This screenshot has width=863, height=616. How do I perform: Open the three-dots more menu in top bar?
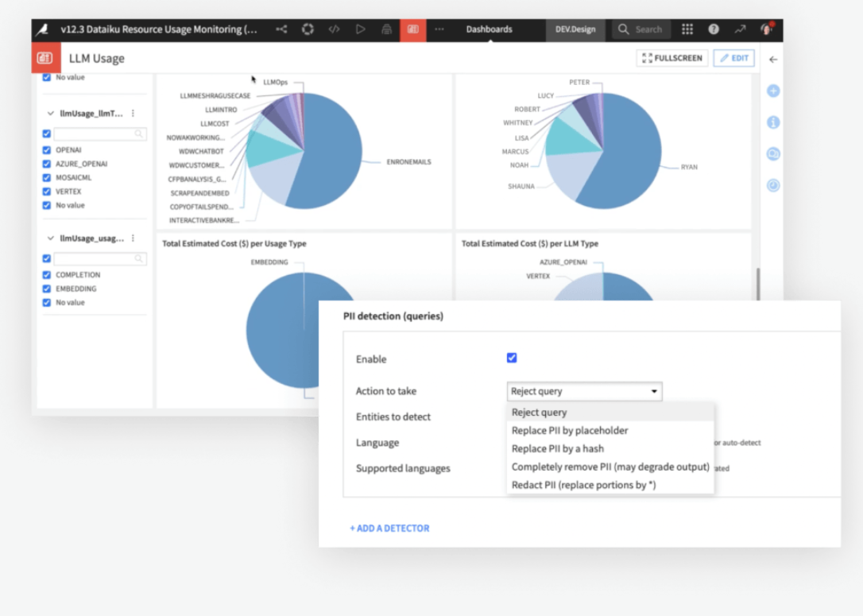(x=439, y=29)
